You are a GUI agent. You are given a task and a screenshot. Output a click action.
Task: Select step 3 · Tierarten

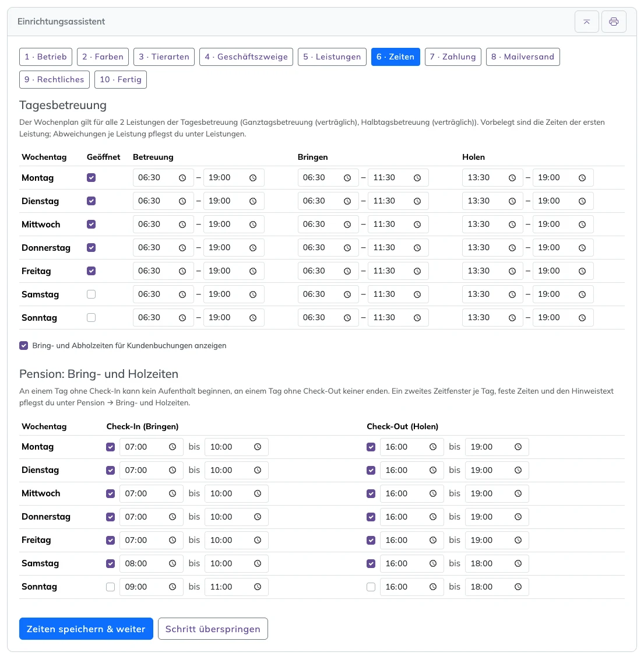click(164, 57)
